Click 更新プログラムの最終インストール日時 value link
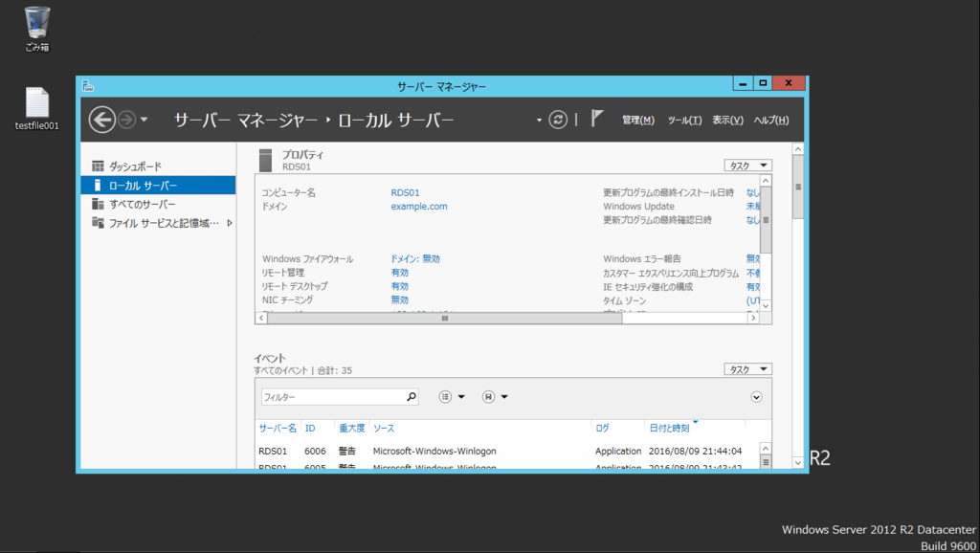Viewport: 980px width, 553px height. (x=753, y=192)
